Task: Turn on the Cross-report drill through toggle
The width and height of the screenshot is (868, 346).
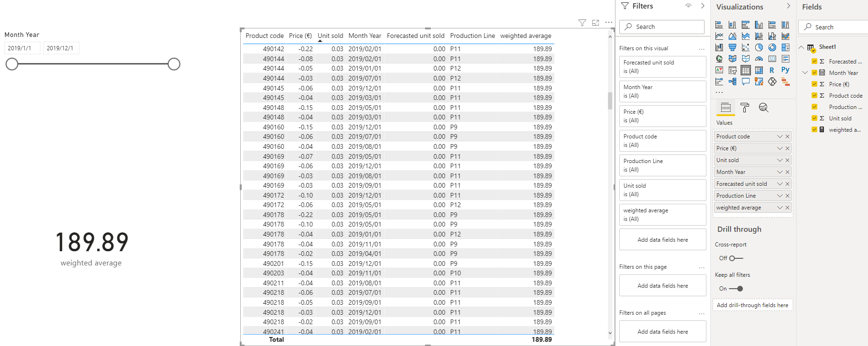Action: (x=736, y=258)
